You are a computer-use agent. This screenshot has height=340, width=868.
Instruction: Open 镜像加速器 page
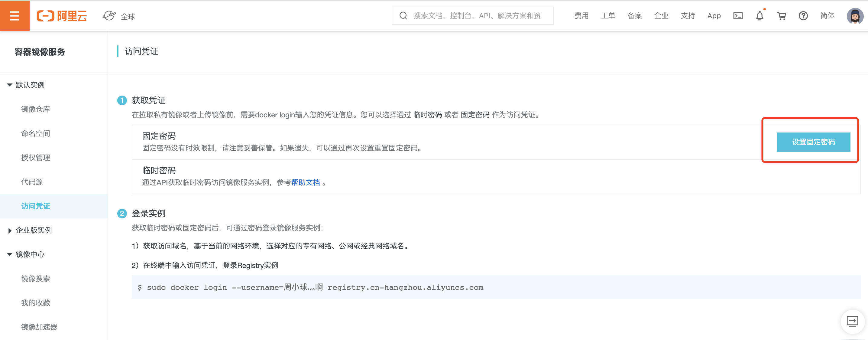point(39,326)
